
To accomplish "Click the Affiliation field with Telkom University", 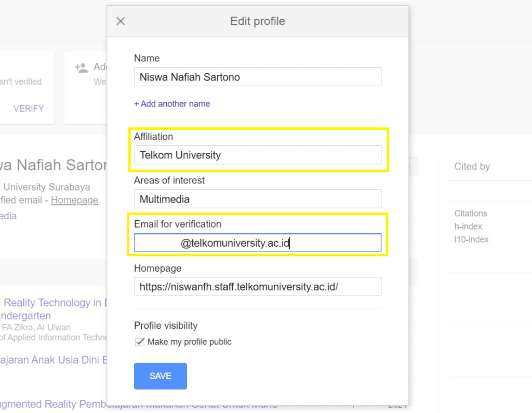I will tap(258, 155).
